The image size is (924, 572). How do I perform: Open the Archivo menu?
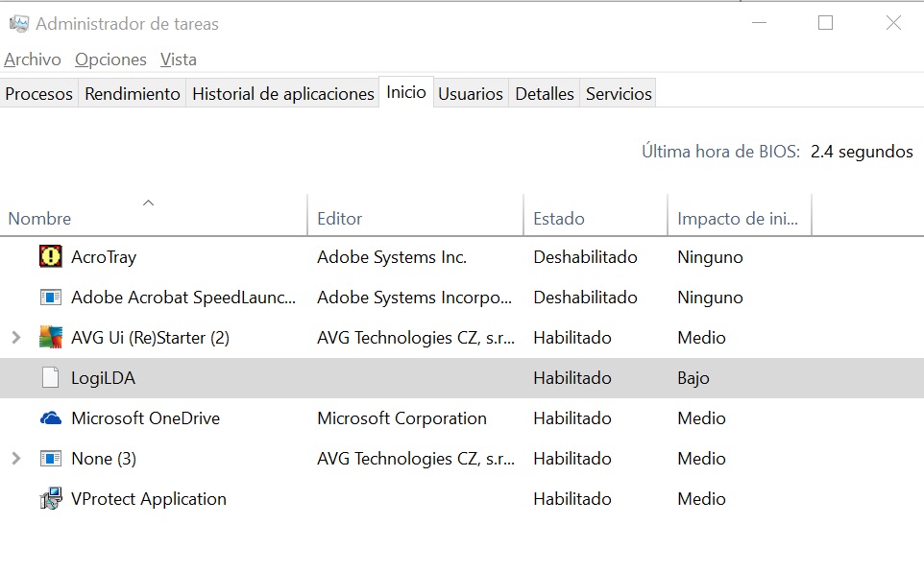(x=33, y=60)
